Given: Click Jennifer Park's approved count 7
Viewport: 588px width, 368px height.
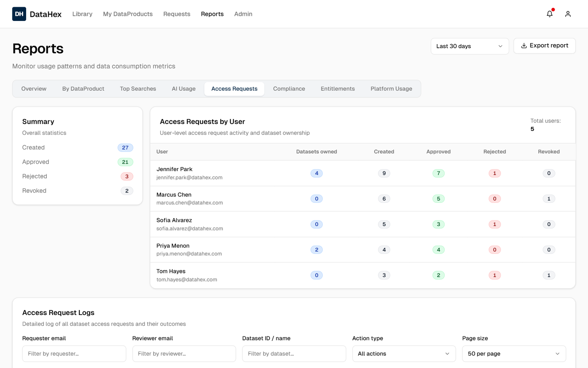Looking at the screenshot, I should 438,173.
